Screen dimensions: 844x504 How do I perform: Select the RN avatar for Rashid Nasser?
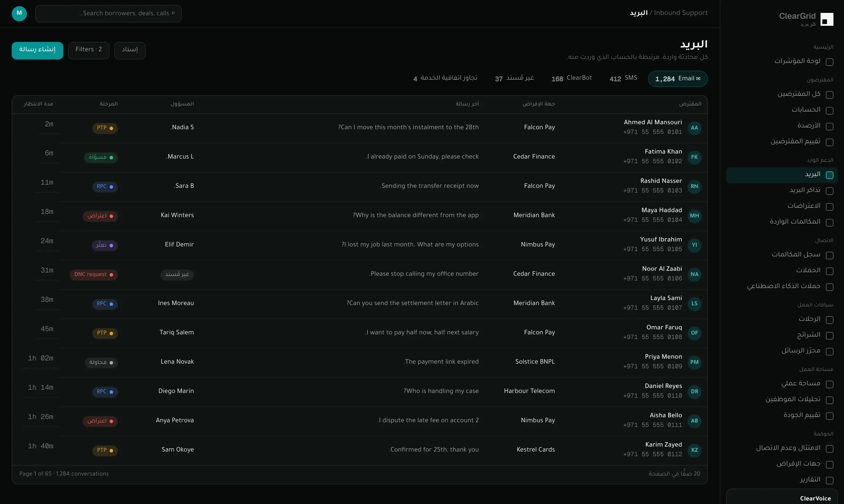tap(694, 186)
